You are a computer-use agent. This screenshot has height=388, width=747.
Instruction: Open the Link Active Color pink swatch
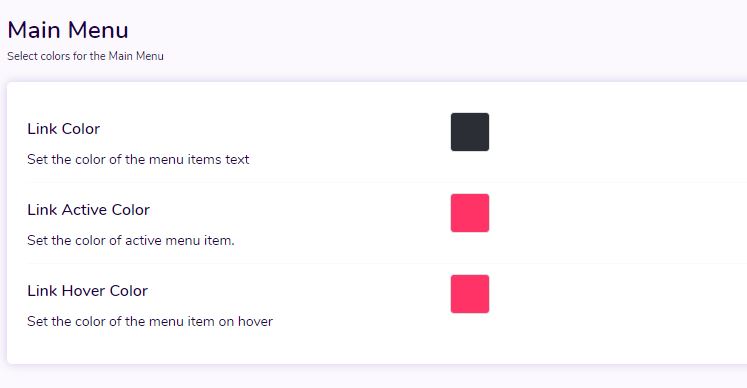point(470,213)
